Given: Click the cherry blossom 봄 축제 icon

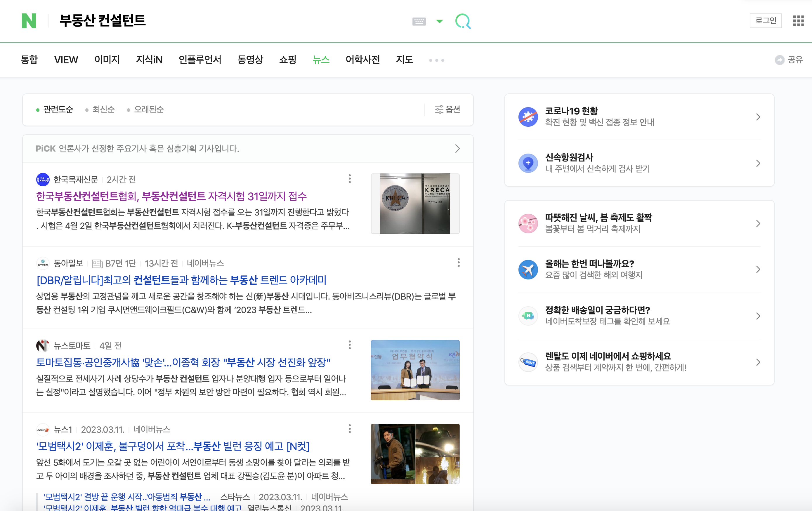Looking at the screenshot, I should (x=528, y=223).
